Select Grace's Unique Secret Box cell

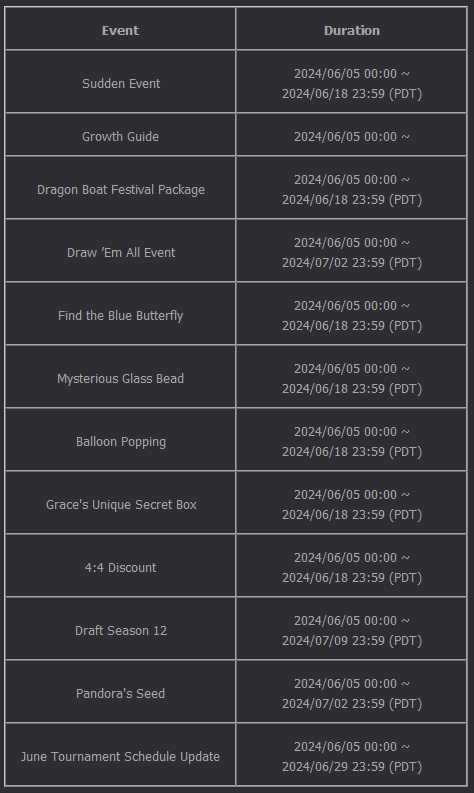(x=120, y=502)
